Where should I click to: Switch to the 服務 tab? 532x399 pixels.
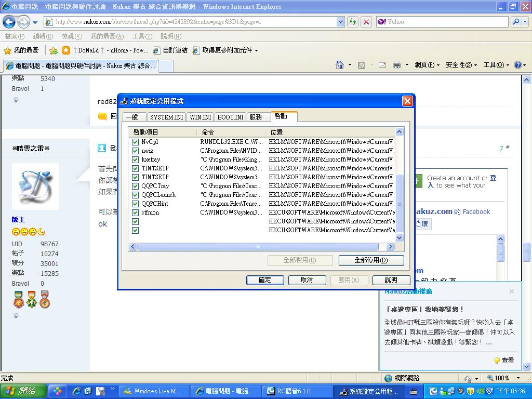click(259, 117)
